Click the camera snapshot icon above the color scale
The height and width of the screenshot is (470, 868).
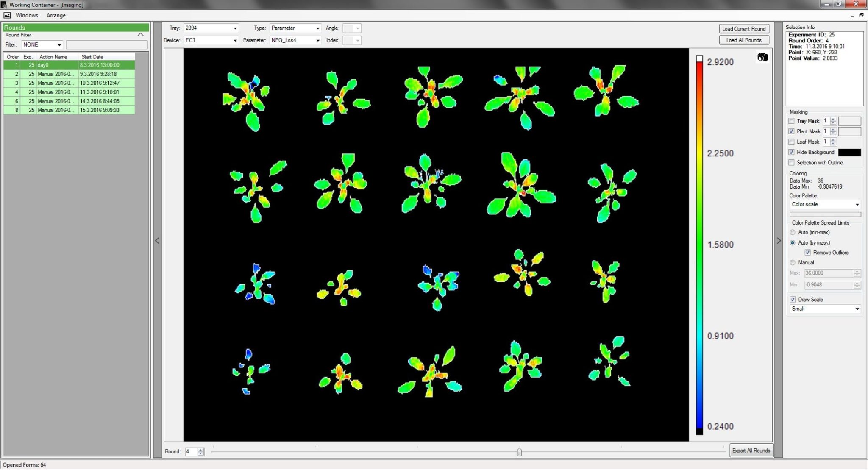click(x=762, y=57)
